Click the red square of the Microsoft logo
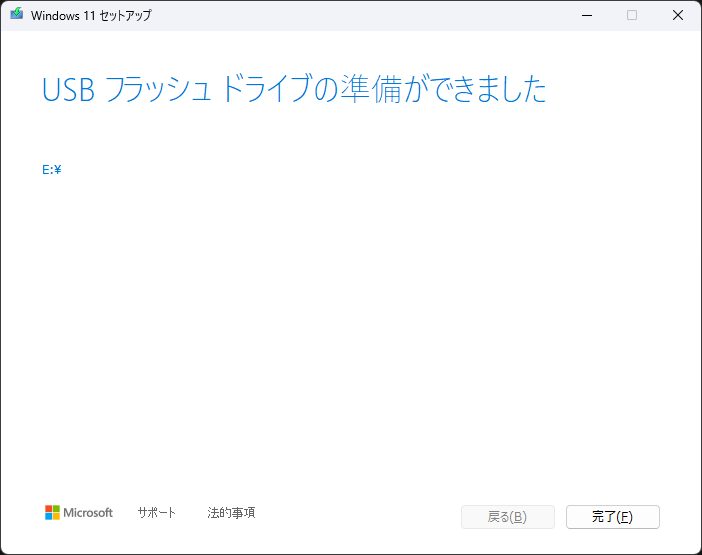Image resolution: width=702 pixels, height=555 pixels. point(49,509)
